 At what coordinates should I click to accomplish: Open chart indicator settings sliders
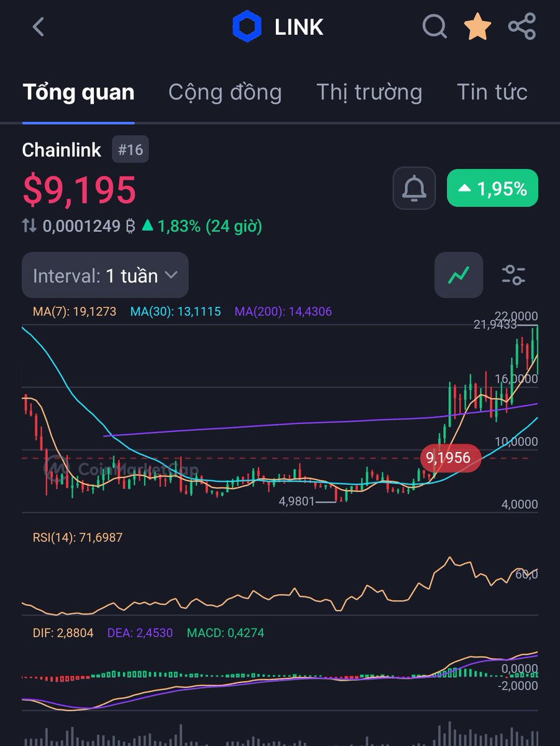513,275
